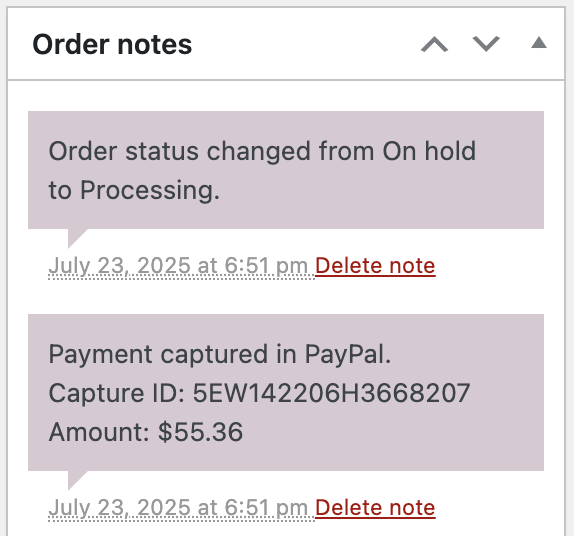Click the speech tail of the PayPal note

click(75, 479)
